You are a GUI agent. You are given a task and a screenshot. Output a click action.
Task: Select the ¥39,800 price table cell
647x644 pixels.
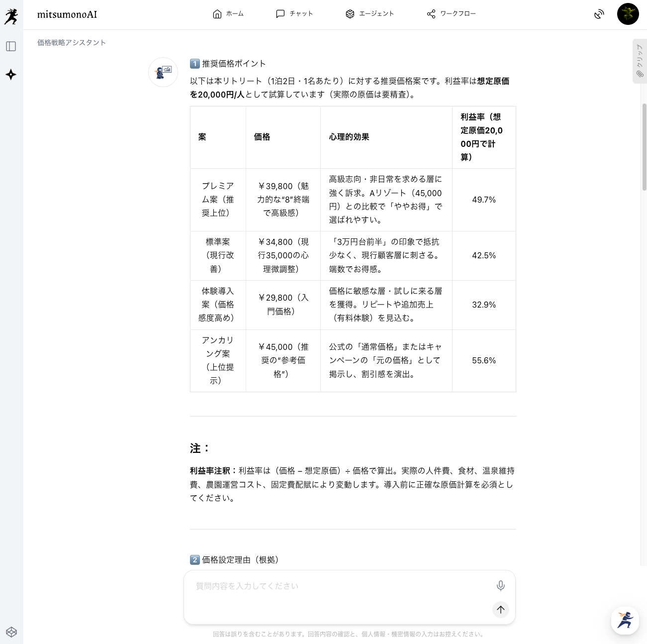(283, 200)
